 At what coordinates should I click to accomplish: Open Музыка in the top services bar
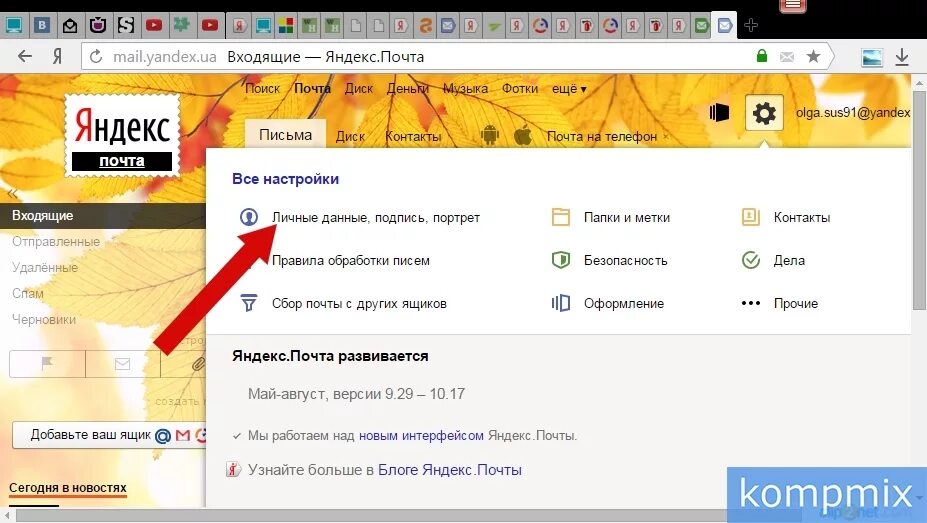coord(465,89)
